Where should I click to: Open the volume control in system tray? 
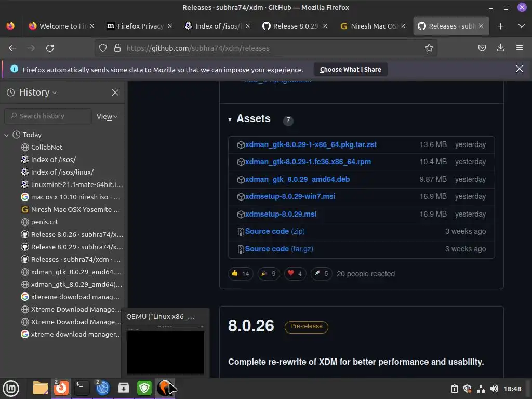[494, 389]
